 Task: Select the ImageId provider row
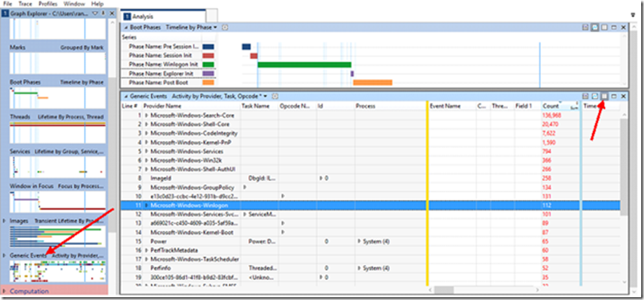(370, 178)
